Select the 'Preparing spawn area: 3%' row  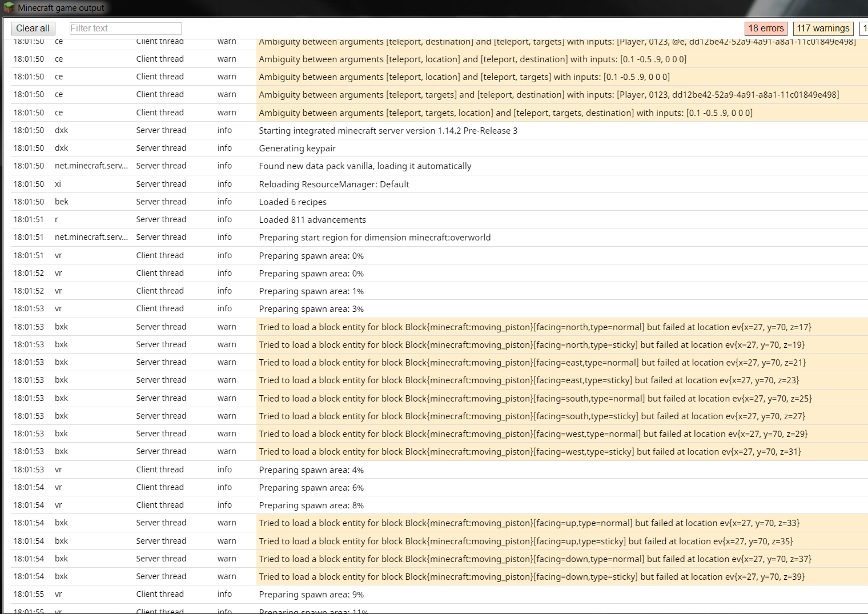point(311,309)
